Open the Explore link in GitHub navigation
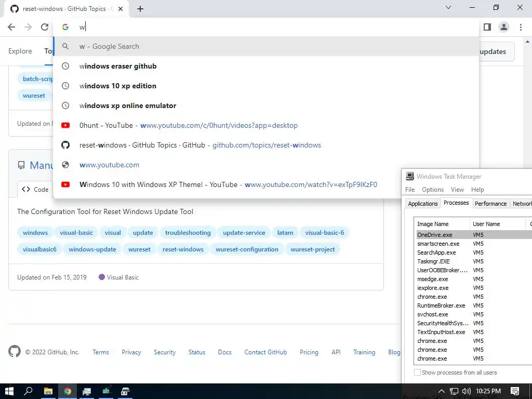The height and width of the screenshot is (399, 532). point(20,51)
